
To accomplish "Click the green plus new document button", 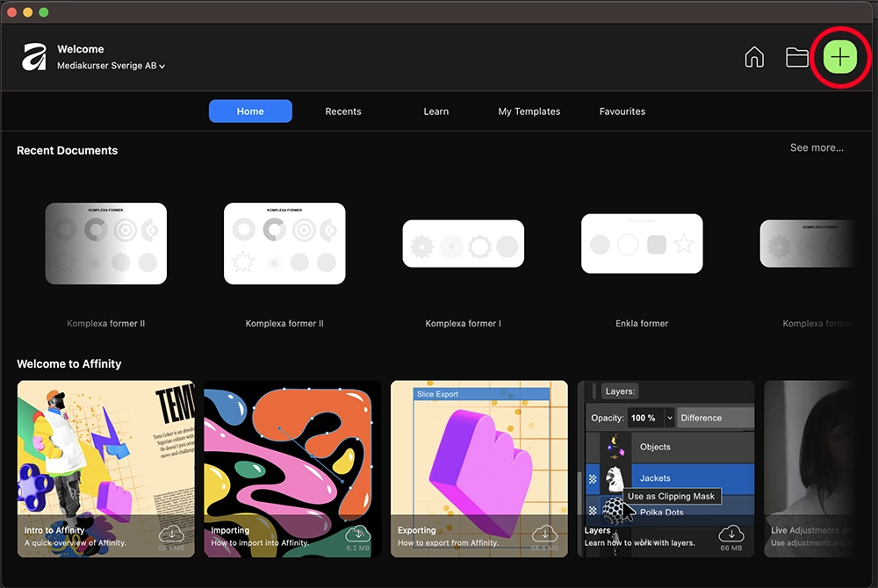I will point(840,57).
